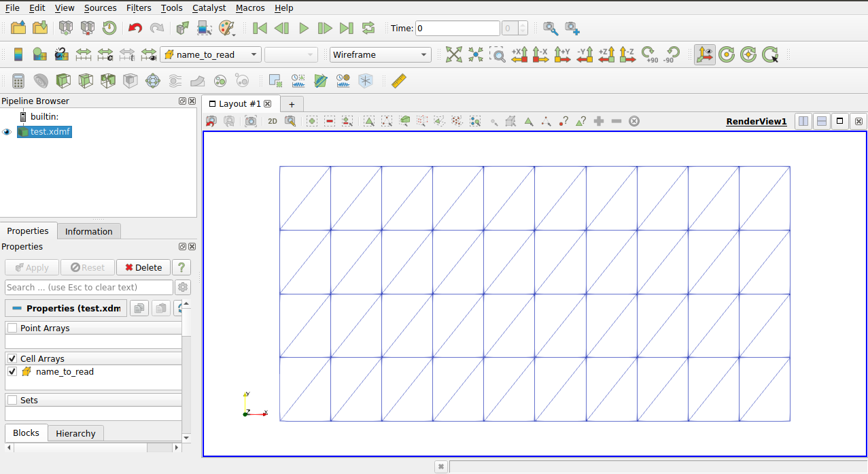Image resolution: width=868 pixels, height=474 pixels.
Task: Set view direction to +X
Action: click(520, 54)
